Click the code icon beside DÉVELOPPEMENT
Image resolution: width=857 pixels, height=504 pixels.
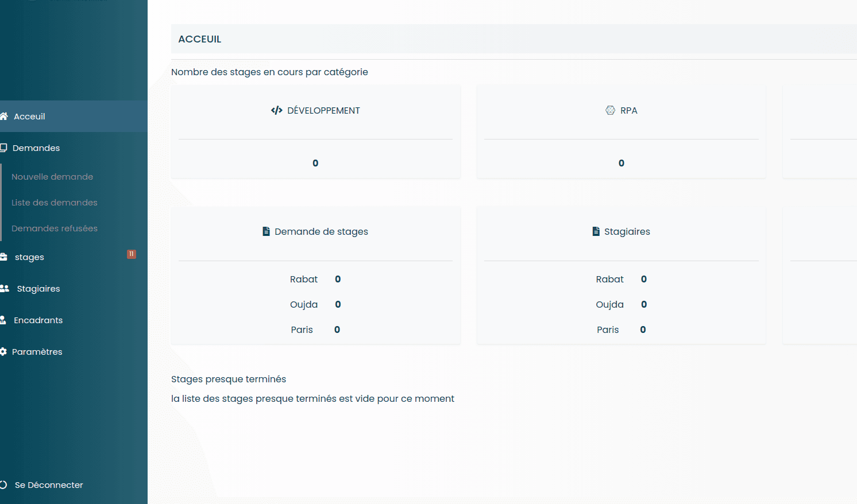[x=276, y=110]
